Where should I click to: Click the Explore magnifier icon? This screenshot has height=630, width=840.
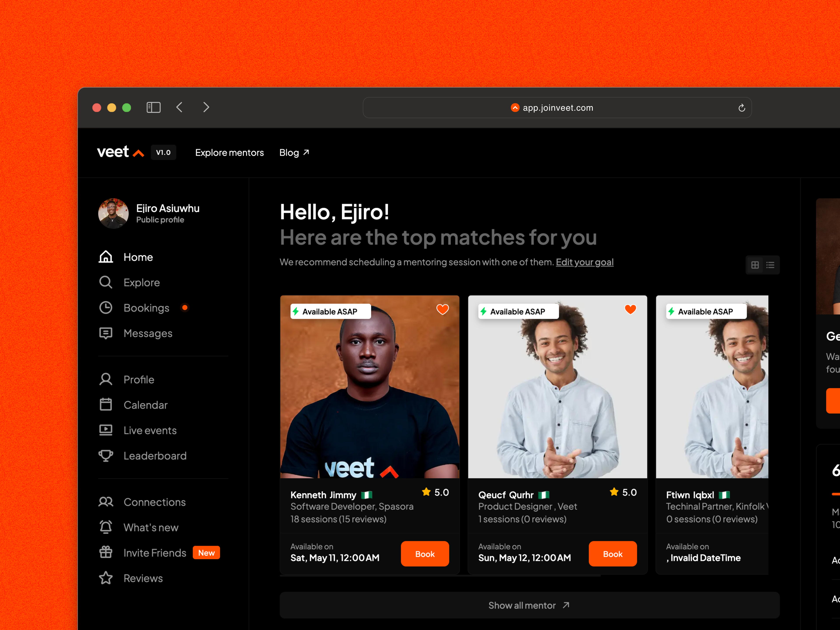point(106,282)
